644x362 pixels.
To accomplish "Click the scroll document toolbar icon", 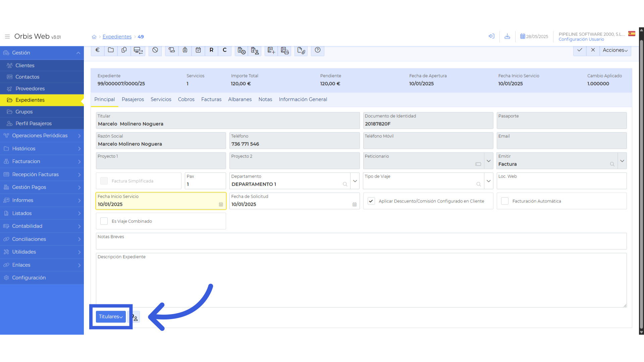I will click(172, 50).
